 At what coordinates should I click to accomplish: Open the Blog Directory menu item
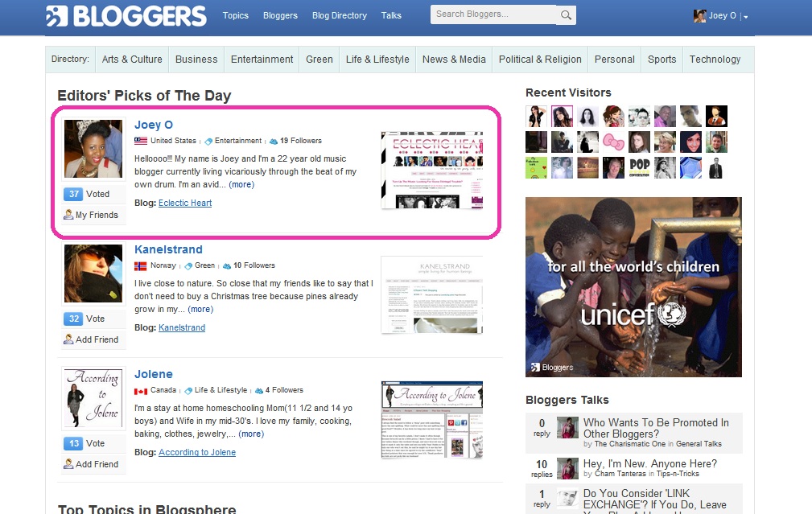tap(339, 15)
